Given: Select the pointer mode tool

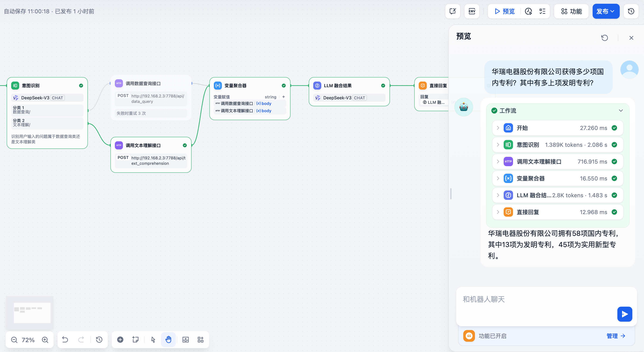Looking at the screenshot, I should (153, 339).
